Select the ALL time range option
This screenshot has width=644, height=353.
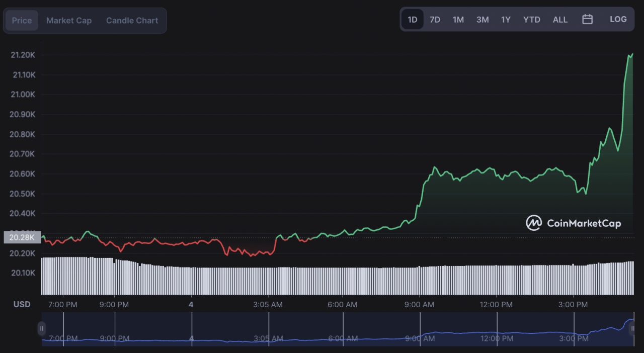[560, 20]
